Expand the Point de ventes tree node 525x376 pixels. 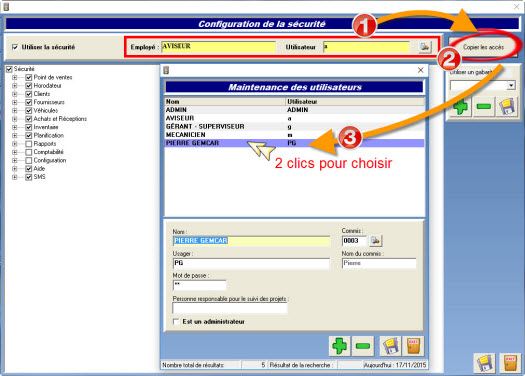coord(15,77)
